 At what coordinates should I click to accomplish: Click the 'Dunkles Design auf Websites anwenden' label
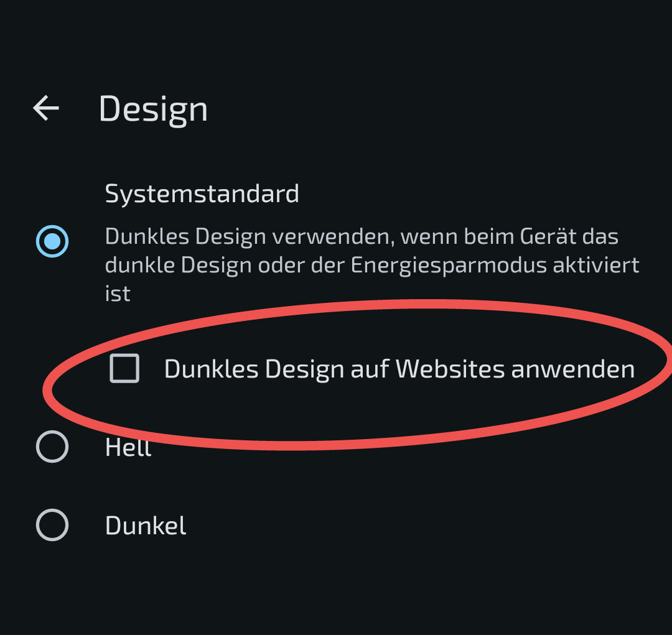(399, 369)
